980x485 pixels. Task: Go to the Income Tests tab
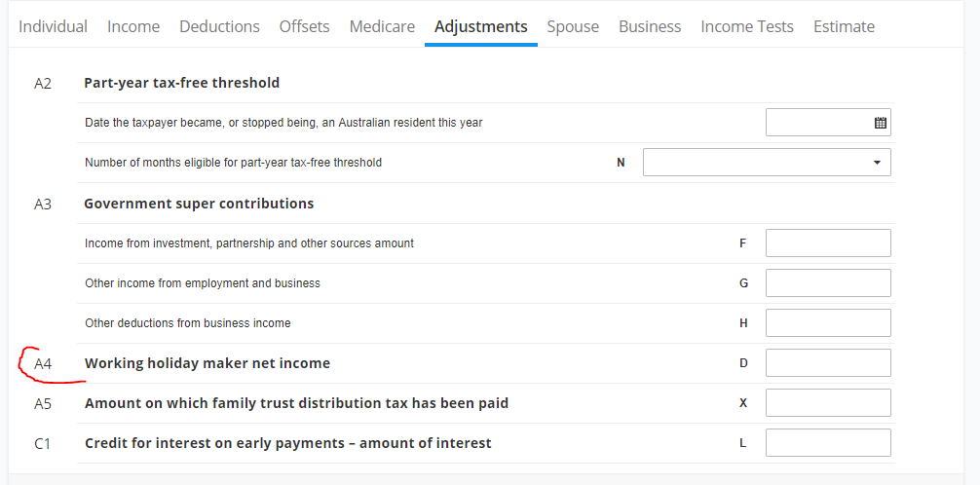(747, 26)
